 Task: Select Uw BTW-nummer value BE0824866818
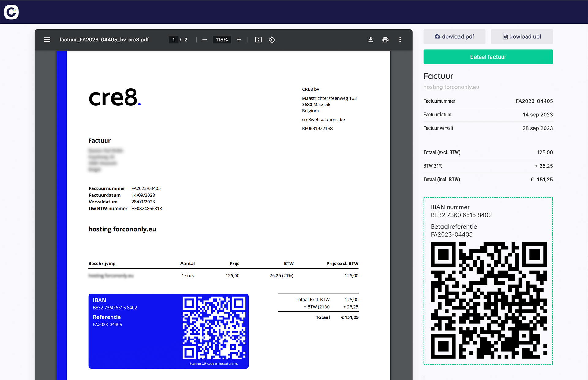(x=147, y=209)
